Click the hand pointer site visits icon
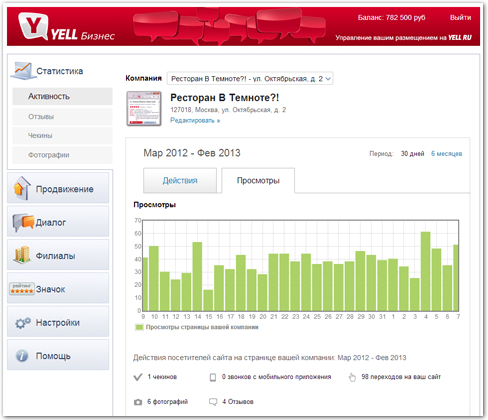This screenshot has height=420, width=488. pos(352,377)
